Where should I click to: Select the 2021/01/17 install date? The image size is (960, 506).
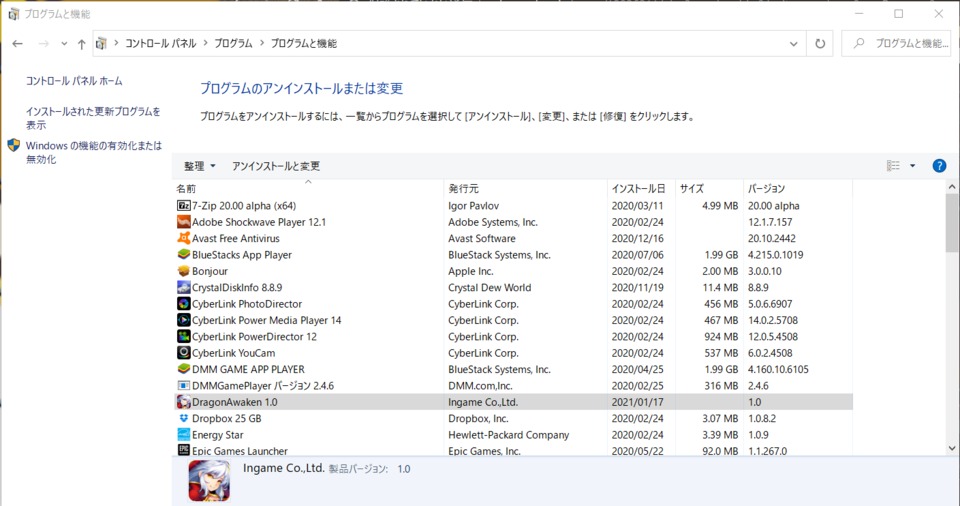point(637,402)
